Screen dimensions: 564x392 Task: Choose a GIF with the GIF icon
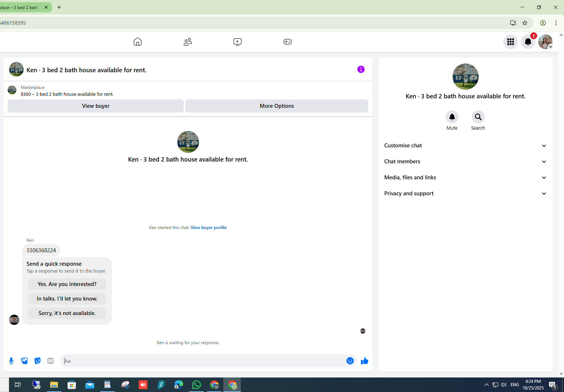(x=50, y=361)
